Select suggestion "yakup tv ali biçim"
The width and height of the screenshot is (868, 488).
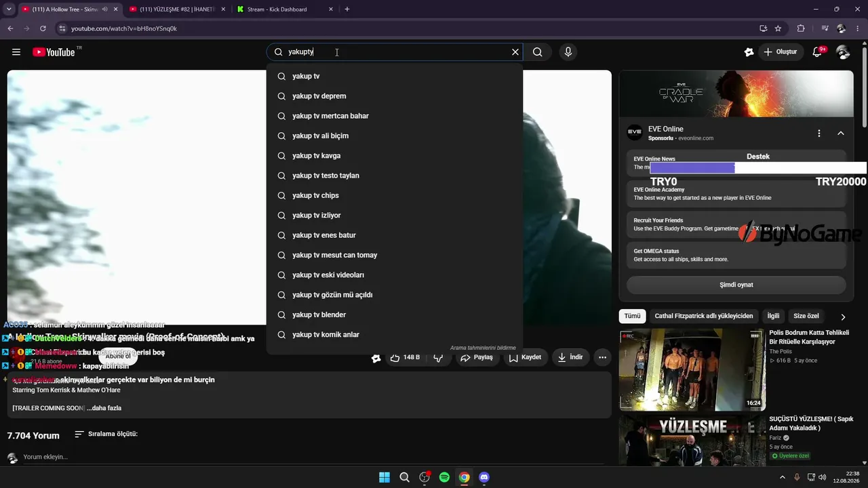click(395, 136)
